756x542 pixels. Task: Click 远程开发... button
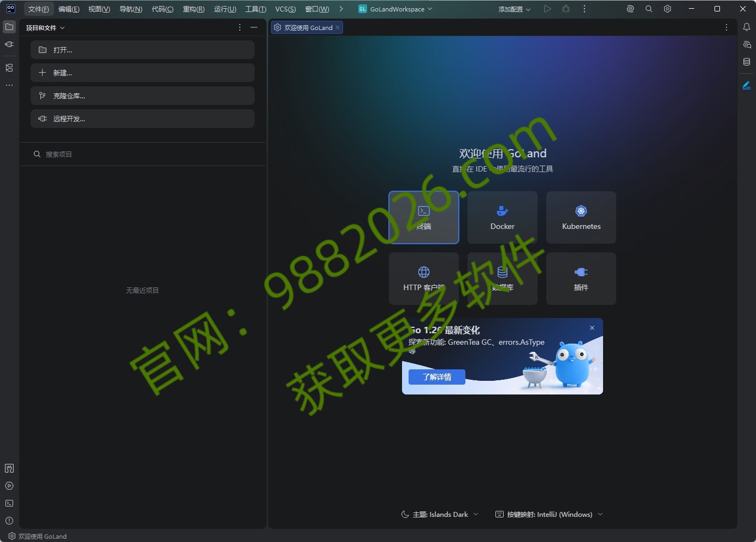click(143, 119)
